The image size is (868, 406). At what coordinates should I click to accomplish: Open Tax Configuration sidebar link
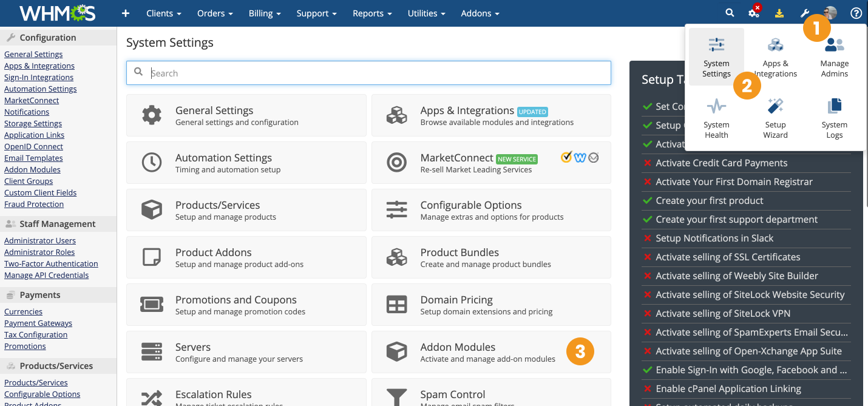[36, 334]
